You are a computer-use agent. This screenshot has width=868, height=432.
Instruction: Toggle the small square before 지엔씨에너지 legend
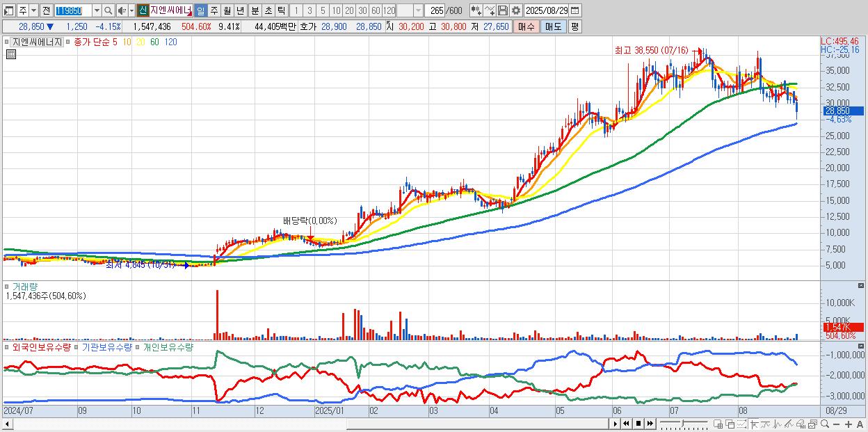click(8, 42)
